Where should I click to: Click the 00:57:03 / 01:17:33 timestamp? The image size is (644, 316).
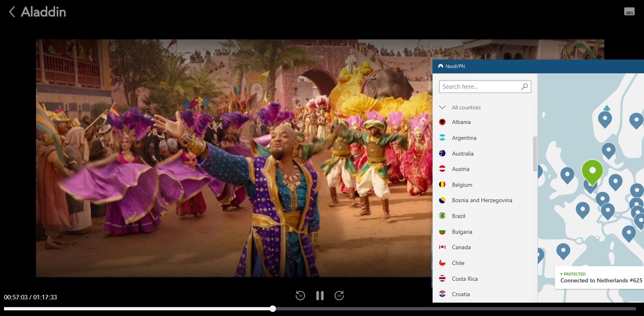click(x=30, y=297)
